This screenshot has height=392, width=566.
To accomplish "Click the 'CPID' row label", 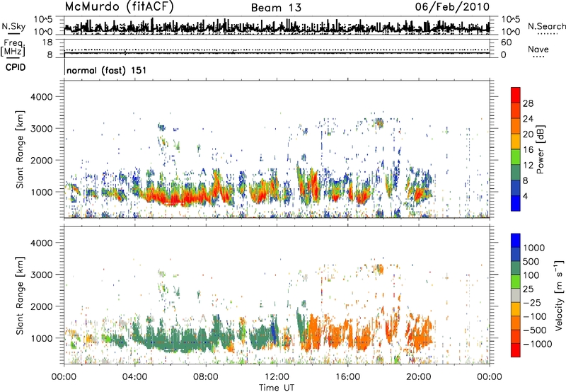I will (x=16, y=67).
